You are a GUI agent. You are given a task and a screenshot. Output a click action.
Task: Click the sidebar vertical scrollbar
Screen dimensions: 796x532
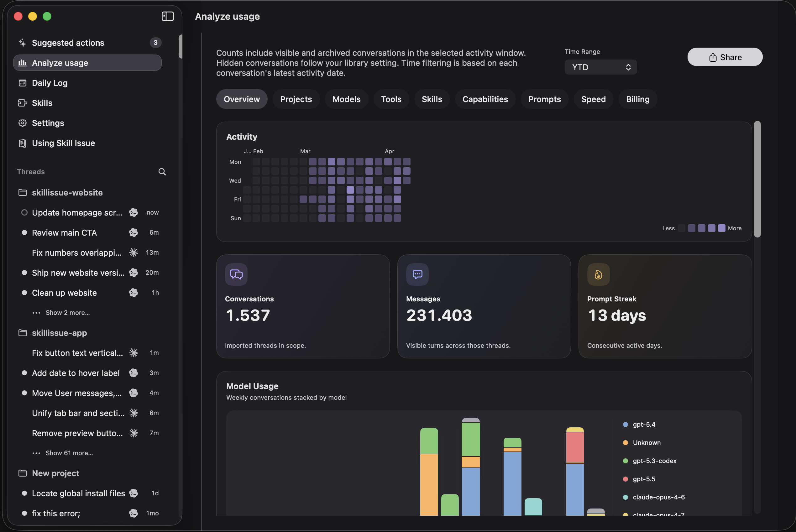click(181, 46)
